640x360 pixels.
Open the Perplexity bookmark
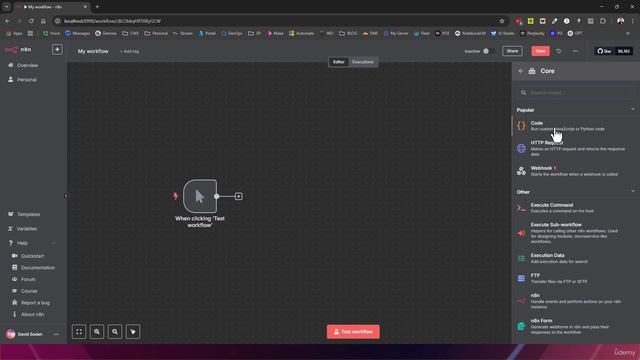[533, 33]
